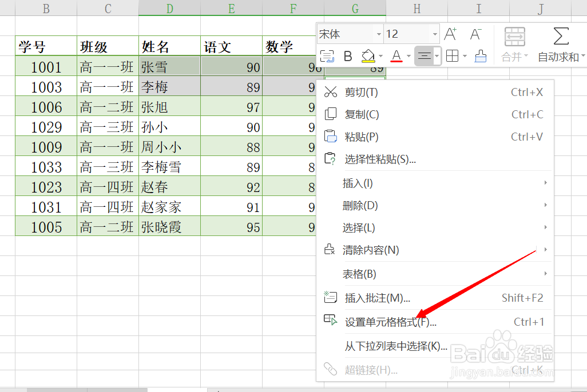Click the Insert Comment icon in context menu
Screen dimensions: 587x392
tap(330, 297)
